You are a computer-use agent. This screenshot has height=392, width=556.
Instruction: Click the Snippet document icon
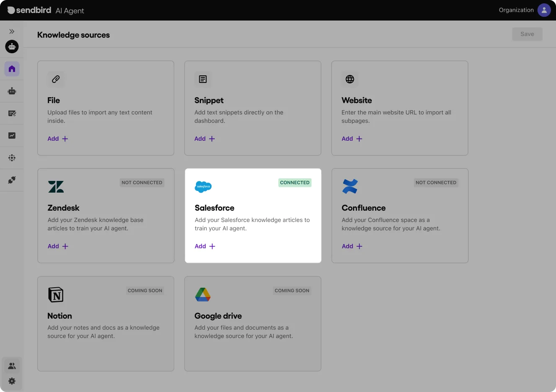203,79
